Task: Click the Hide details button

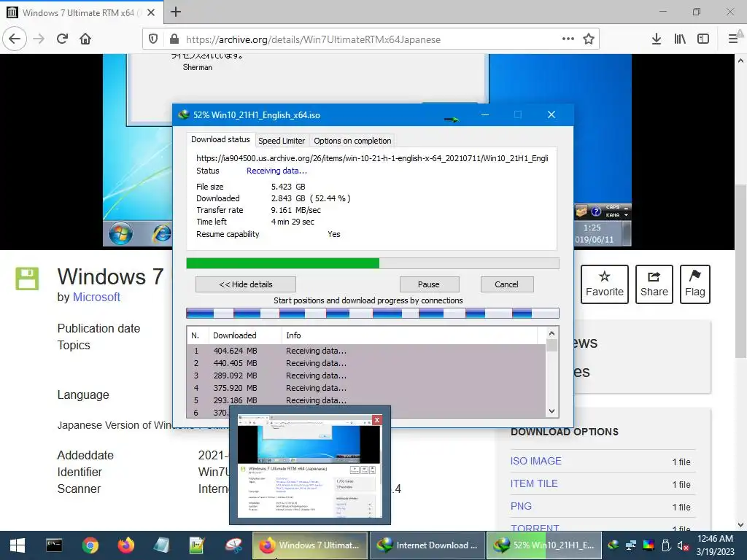Action: click(x=245, y=284)
